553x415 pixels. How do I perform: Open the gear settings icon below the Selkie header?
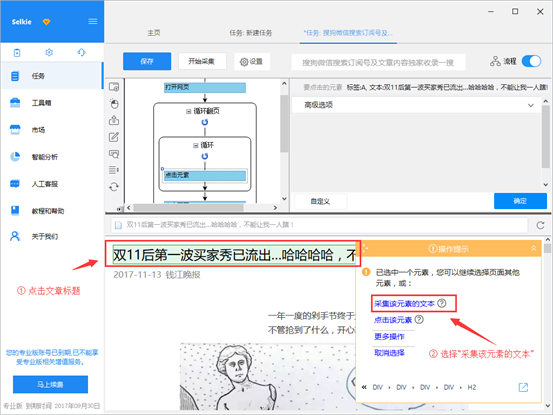pyautogui.click(x=49, y=53)
